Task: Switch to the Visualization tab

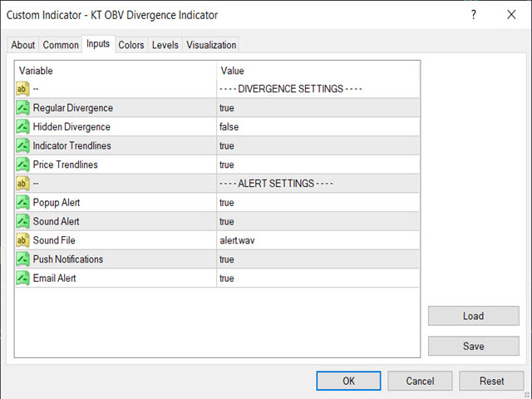Action: point(211,45)
